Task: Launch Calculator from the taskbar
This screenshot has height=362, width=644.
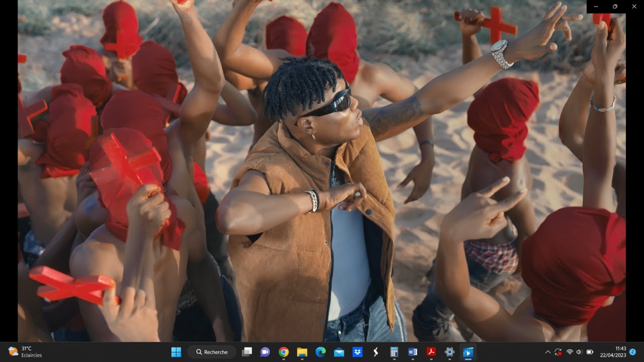Action: point(394,352)
